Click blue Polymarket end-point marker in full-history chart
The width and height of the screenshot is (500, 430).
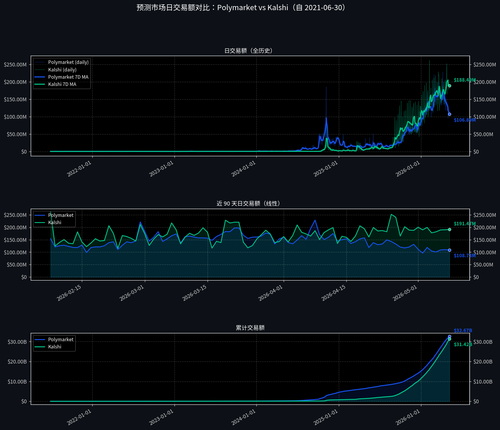[450, 114]
